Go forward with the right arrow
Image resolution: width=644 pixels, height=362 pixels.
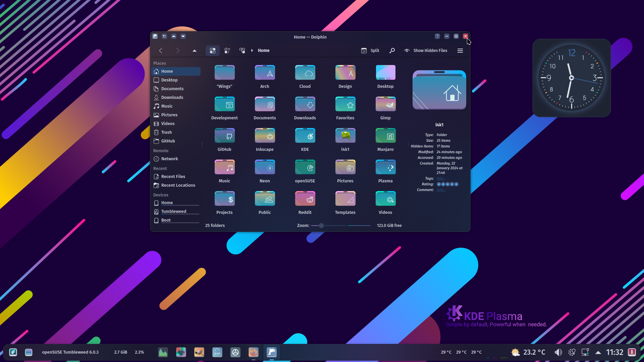pos(178,51)
